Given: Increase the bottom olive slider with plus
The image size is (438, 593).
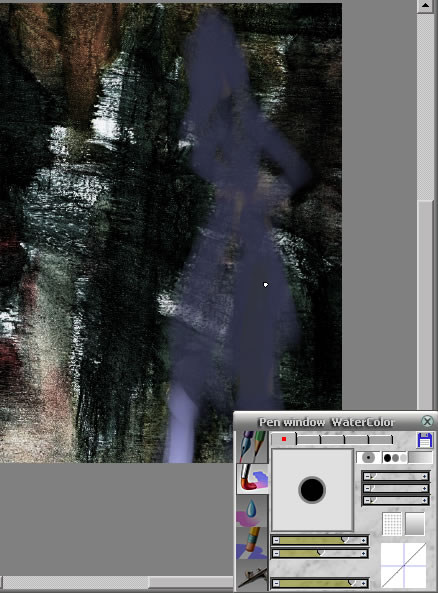Looking at the screenshot, I should (x=363, y=583).
